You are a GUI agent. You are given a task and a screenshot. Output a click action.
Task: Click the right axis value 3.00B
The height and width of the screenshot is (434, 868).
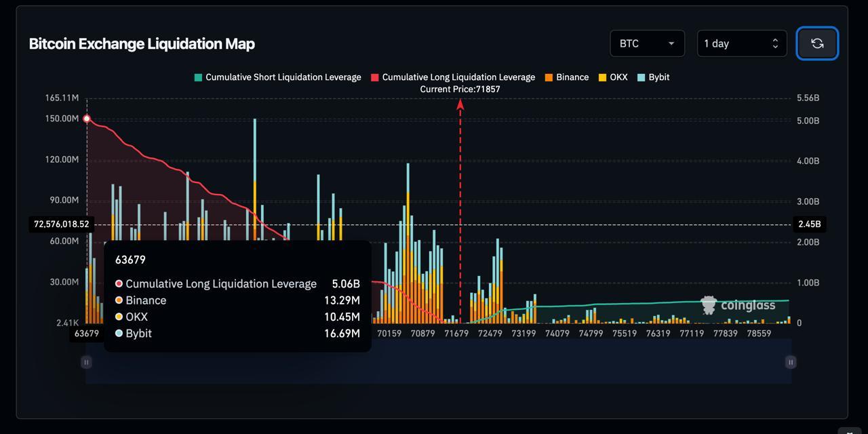click(x=808, y=202)
